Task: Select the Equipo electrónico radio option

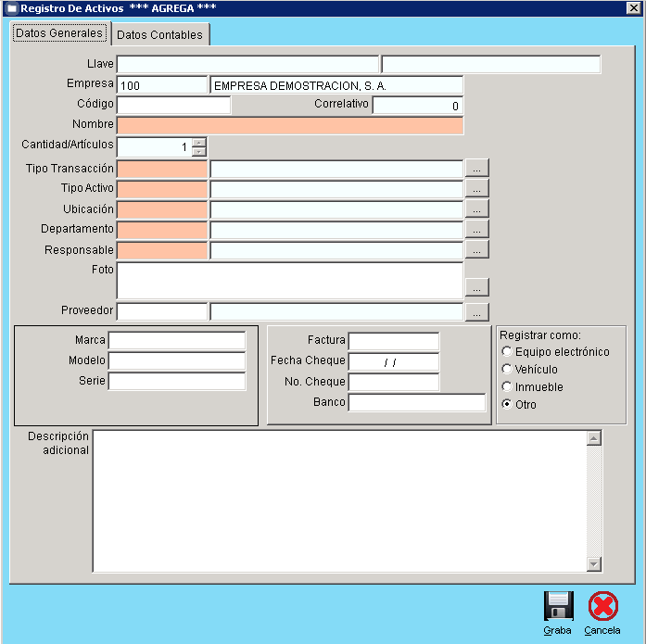Action: tap(506, 352)
